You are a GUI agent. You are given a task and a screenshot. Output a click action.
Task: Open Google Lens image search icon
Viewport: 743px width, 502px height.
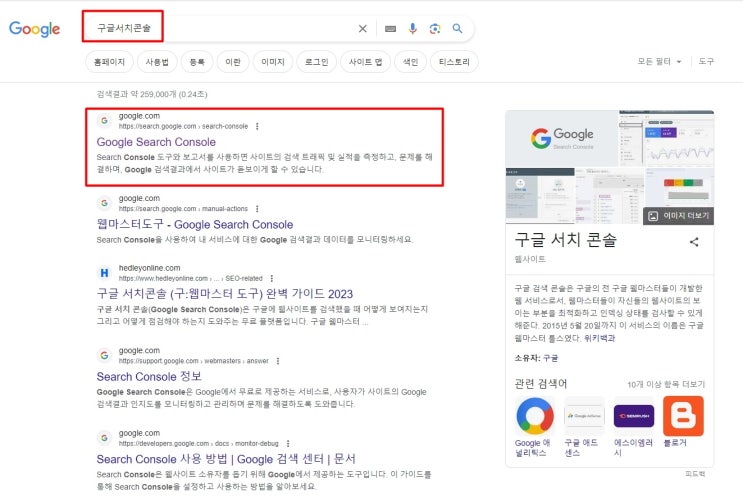435,29
